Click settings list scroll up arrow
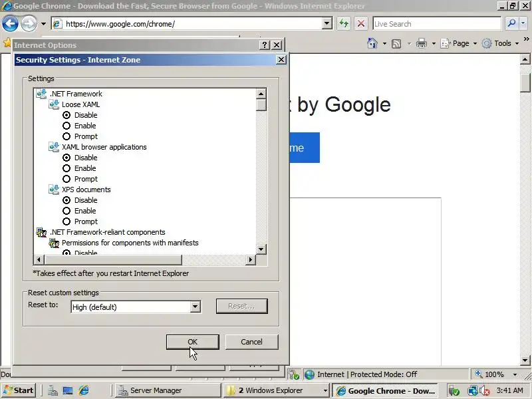The image size is (532, 399). coord(261,94)
